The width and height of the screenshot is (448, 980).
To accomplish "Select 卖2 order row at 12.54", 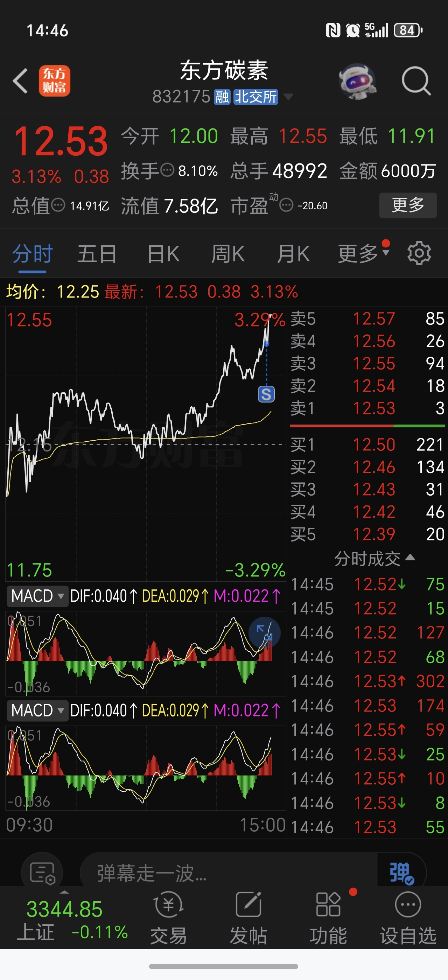I will coord(367,386).
